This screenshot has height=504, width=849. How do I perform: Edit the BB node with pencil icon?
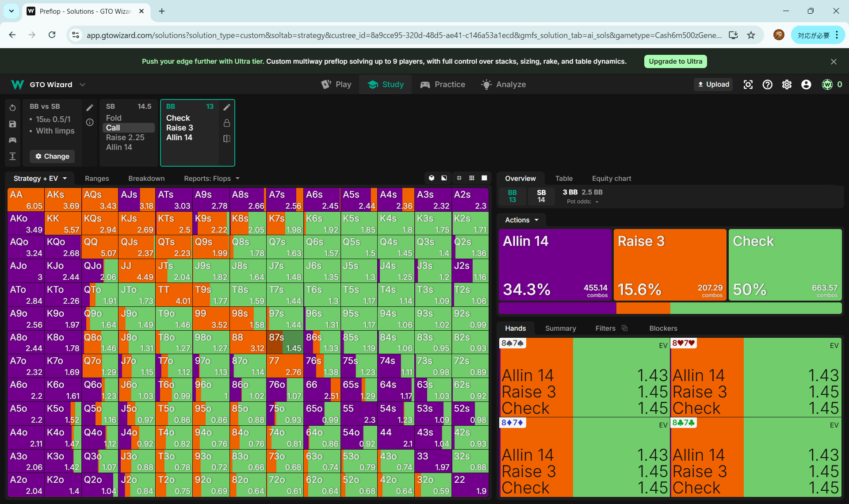point(227,107)
